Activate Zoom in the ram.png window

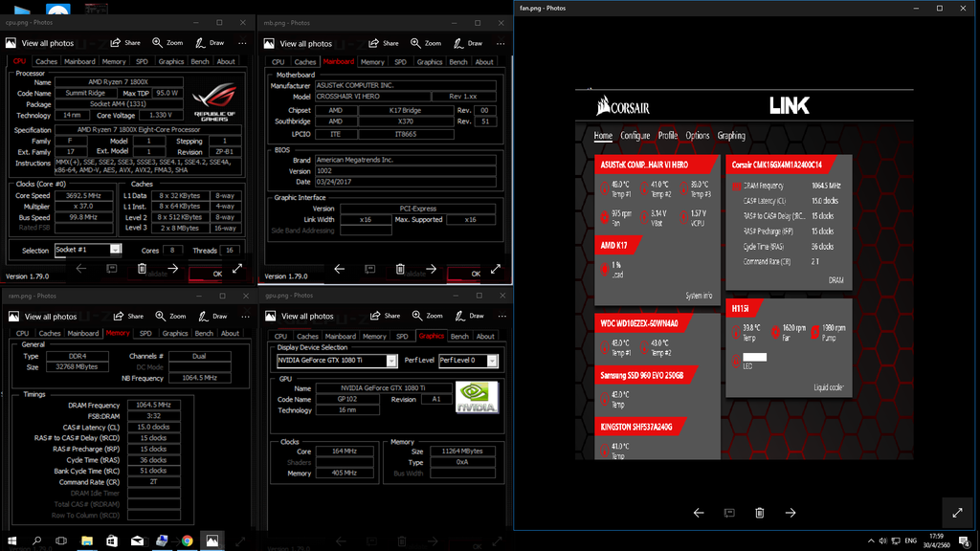pyautogui.click(x=170, y=317)
